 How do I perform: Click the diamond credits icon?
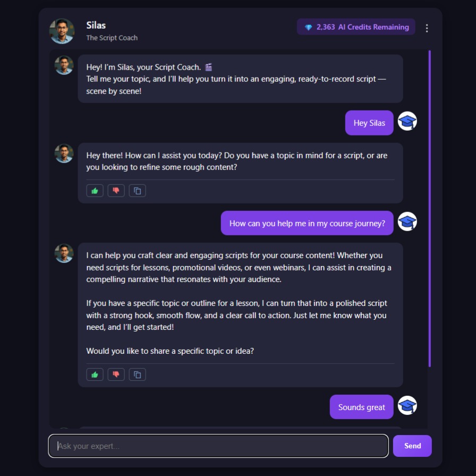click(309, 27)
